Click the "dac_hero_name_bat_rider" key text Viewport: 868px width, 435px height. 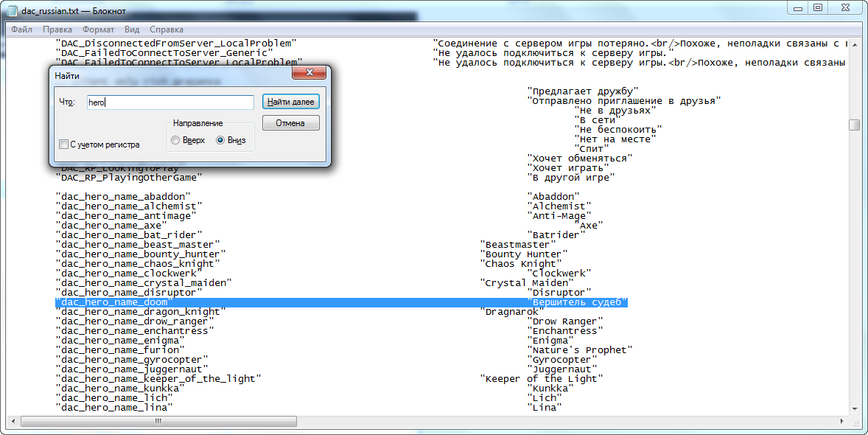point(129,235)
